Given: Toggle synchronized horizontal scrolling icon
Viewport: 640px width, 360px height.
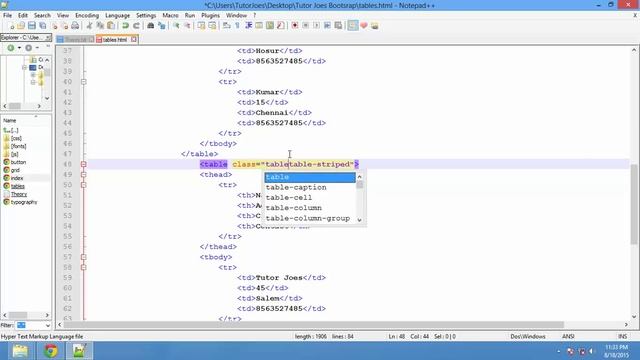Looking at the screenshot, I should point(212,26).
